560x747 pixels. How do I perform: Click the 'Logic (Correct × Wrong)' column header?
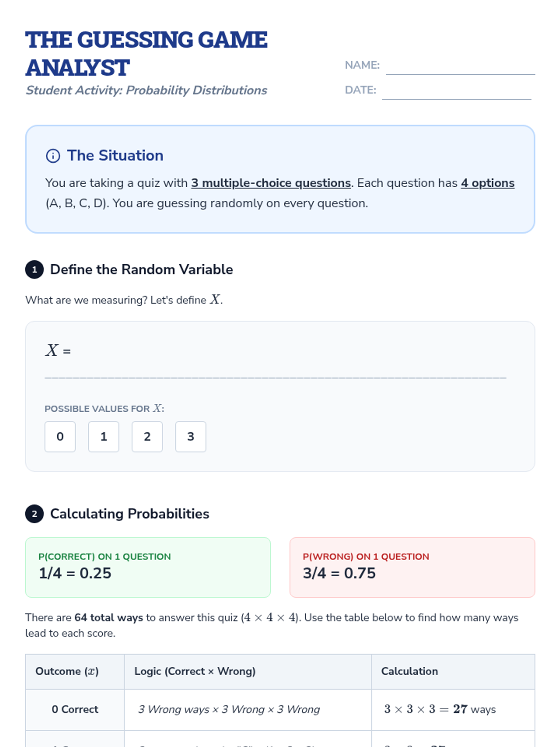tap(195, 671)
